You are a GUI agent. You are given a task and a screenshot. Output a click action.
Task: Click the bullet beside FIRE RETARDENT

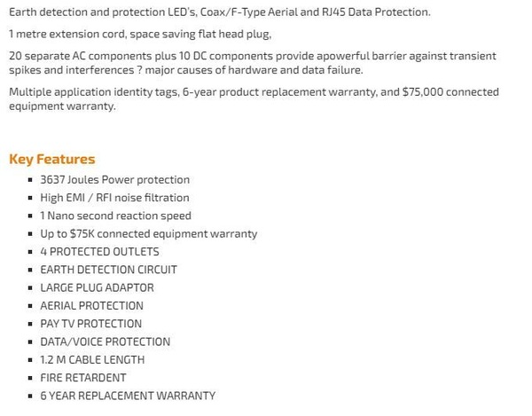tap(30, 378)
